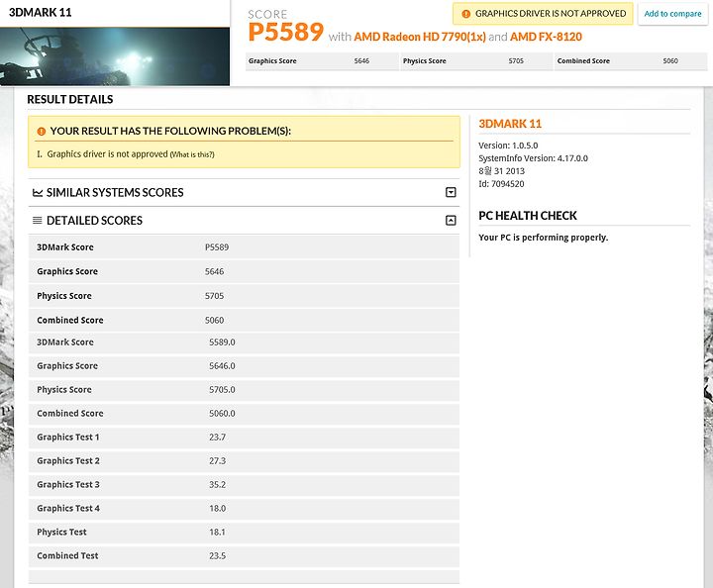Image resolution: width=713 pixels, height=588 pixels.
Task: Open the AMD FX-8120 processor link
Action: [546, 37]
